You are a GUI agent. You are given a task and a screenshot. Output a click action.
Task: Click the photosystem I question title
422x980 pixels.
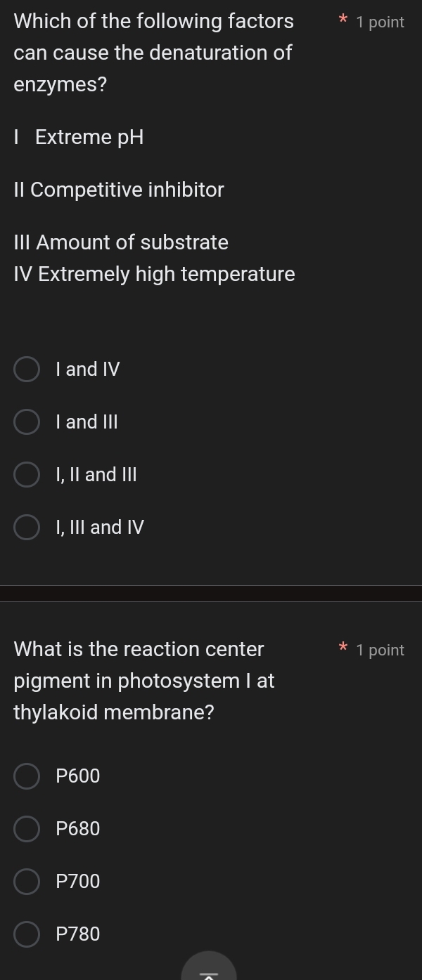pos(144,680)
